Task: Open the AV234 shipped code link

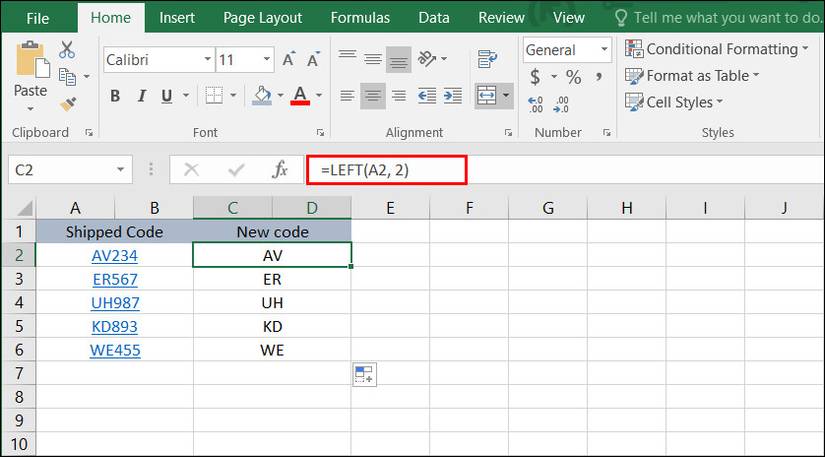Action: 114,255
